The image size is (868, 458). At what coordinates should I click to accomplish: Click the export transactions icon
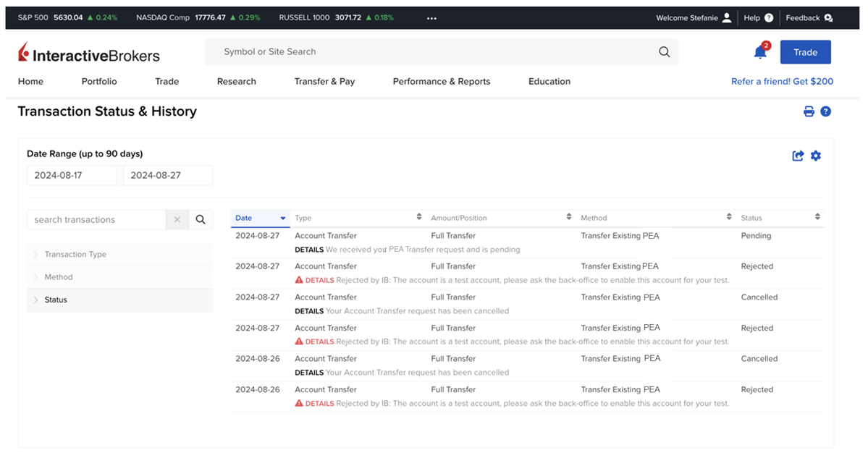(798, 156)
